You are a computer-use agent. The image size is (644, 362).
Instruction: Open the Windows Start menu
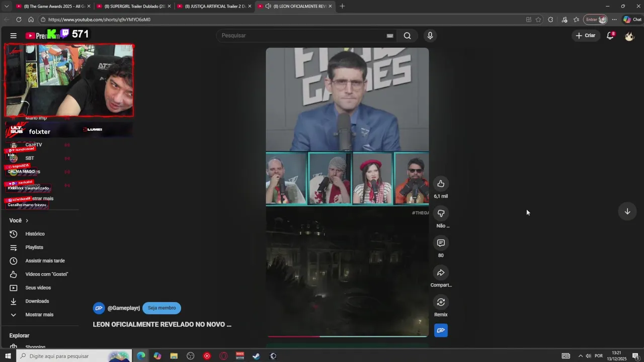8,356
